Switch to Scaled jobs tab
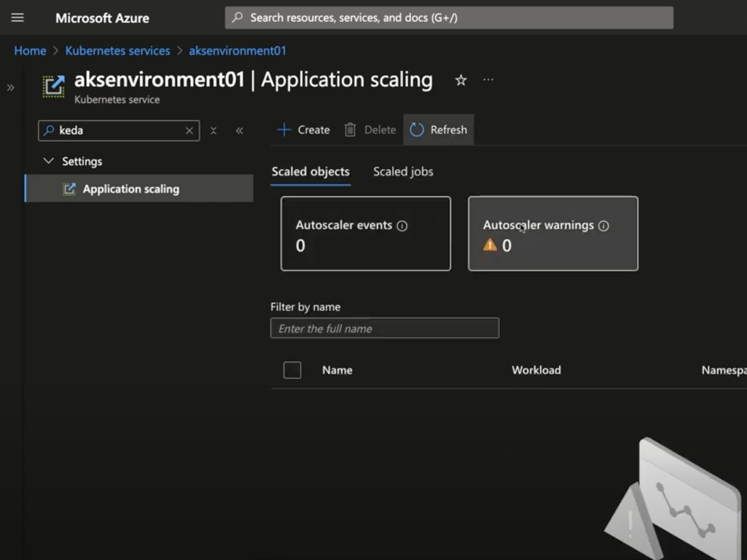The image size is (747, 560). tap(403, 171)
